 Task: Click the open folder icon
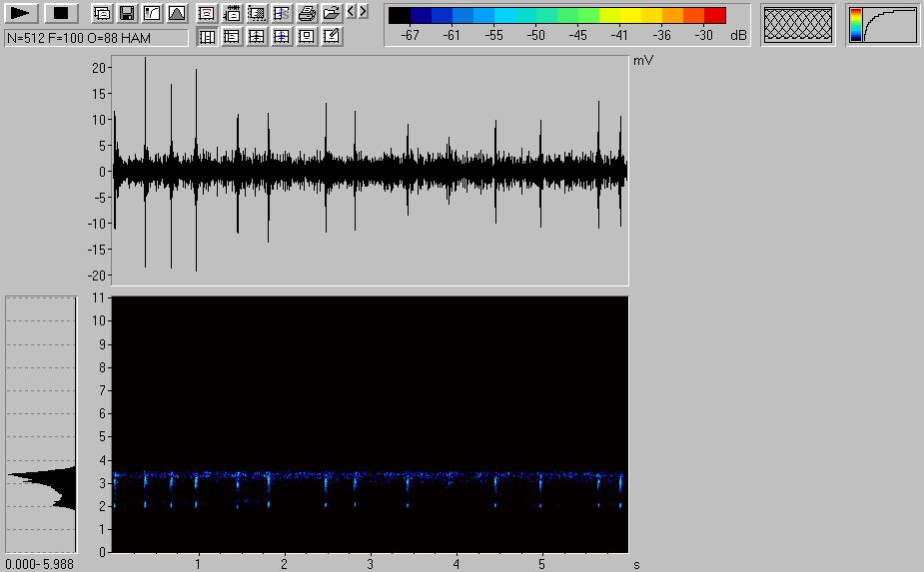coord(332,13)
